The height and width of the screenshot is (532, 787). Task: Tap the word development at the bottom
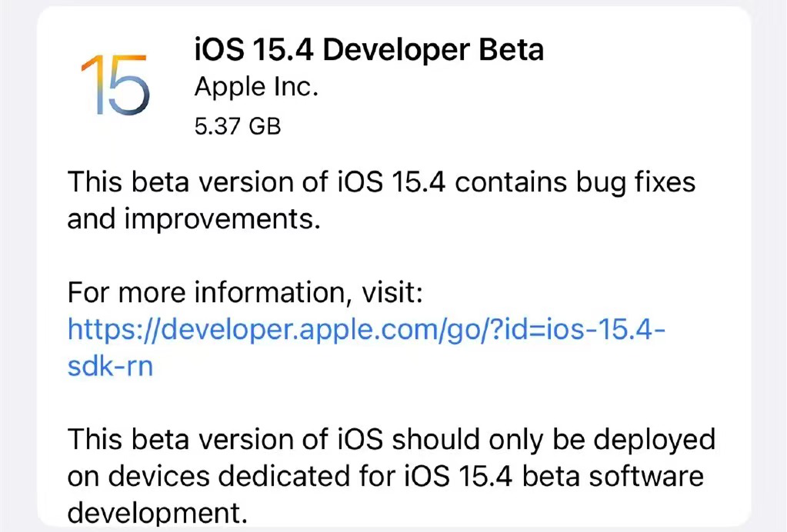pos(158,512)
